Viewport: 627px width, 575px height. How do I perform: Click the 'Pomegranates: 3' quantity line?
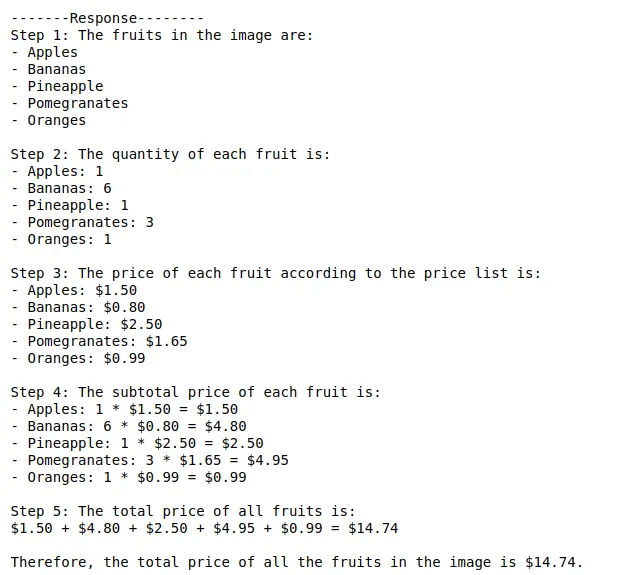90,222
